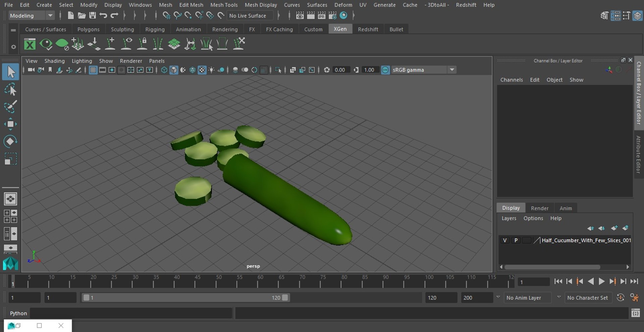Click the XGen preview eye shelf icon
The height and width of the screenshot is (332, 644).
(46, 44)
